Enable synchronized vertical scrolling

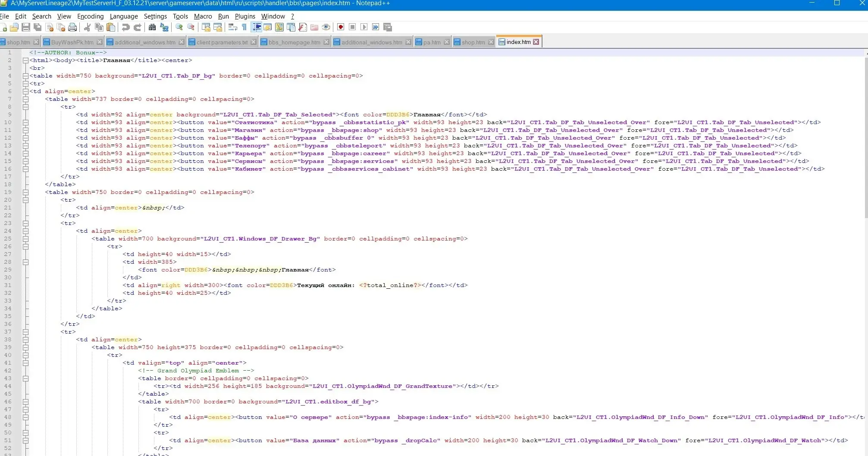click(x=206, y=27)
